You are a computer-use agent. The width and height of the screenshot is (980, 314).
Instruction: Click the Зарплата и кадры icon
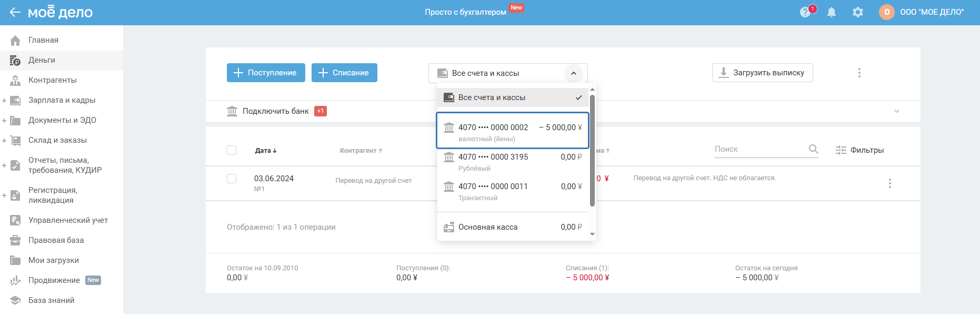coord(15,101)
